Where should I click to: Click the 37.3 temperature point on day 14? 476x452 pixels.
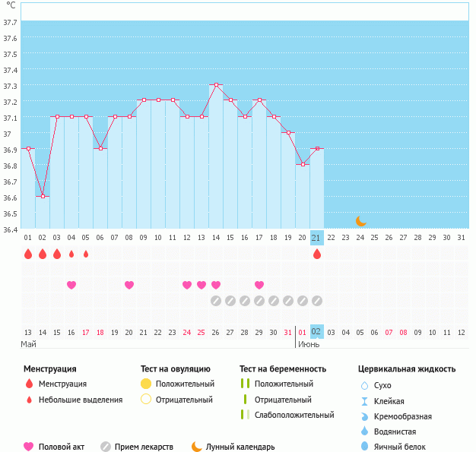[x=216, y=85]
